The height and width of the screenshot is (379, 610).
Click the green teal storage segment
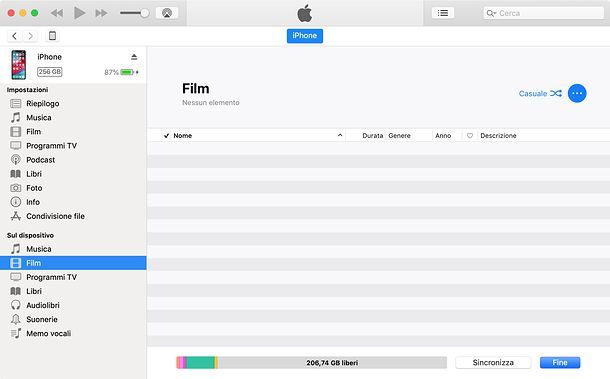(200, 363)
